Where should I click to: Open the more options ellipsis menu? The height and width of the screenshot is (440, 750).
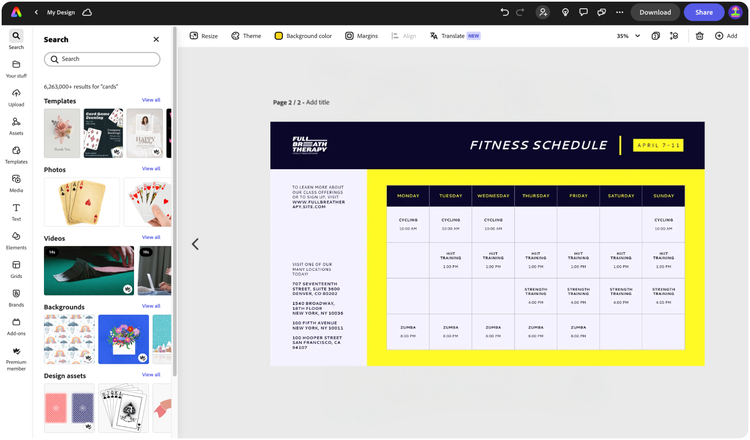(619, 12)
